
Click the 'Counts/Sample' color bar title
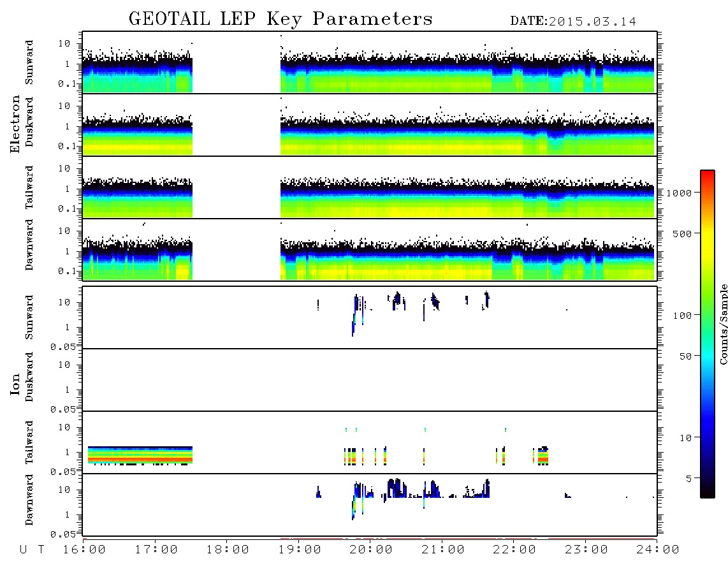click(x=723, y=324)
